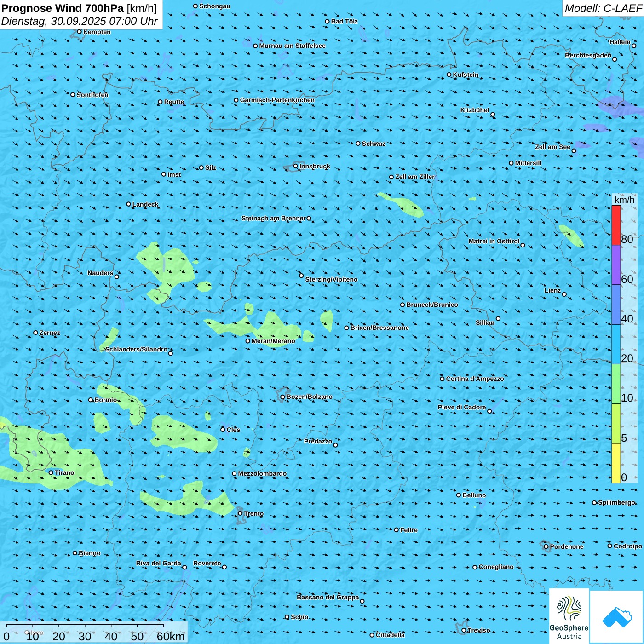Click the 'Sillian' label

[x=485, y=322]
